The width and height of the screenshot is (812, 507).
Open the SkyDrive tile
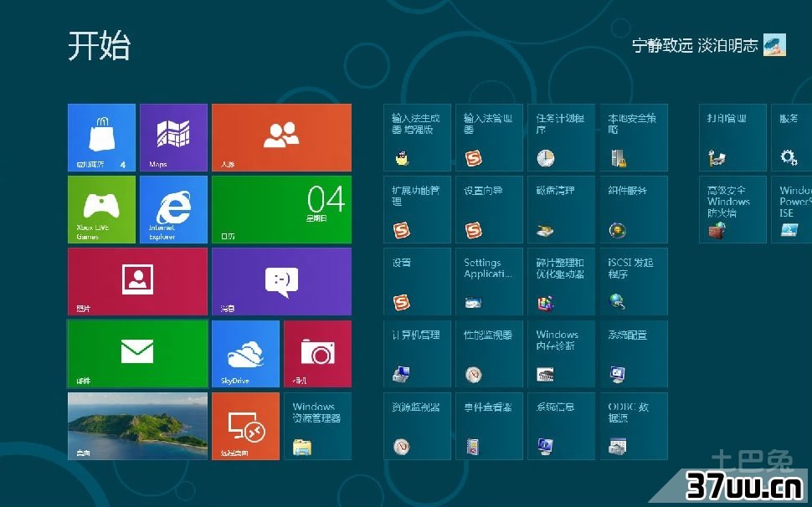pyautogui.click(x=245, y=354)
